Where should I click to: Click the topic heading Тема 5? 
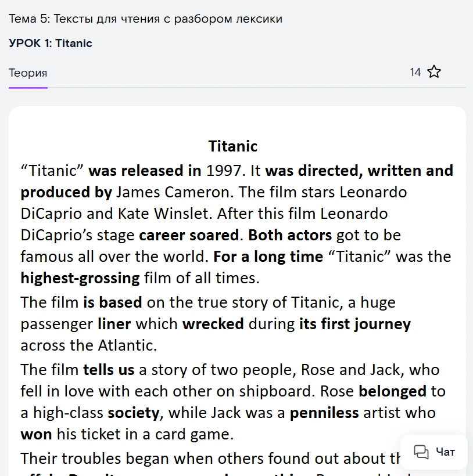pyautogui.click(x=145, y=19)
